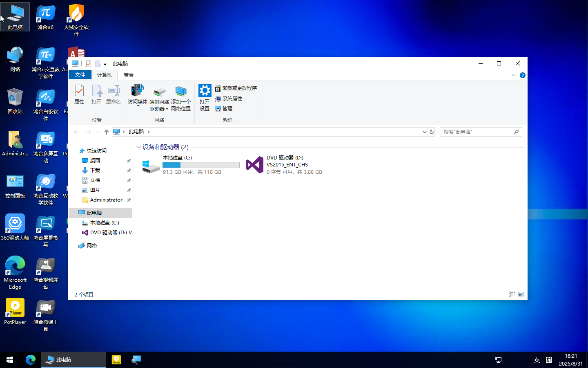Collapse the 设备和驱动器 group

coord(139,147)
